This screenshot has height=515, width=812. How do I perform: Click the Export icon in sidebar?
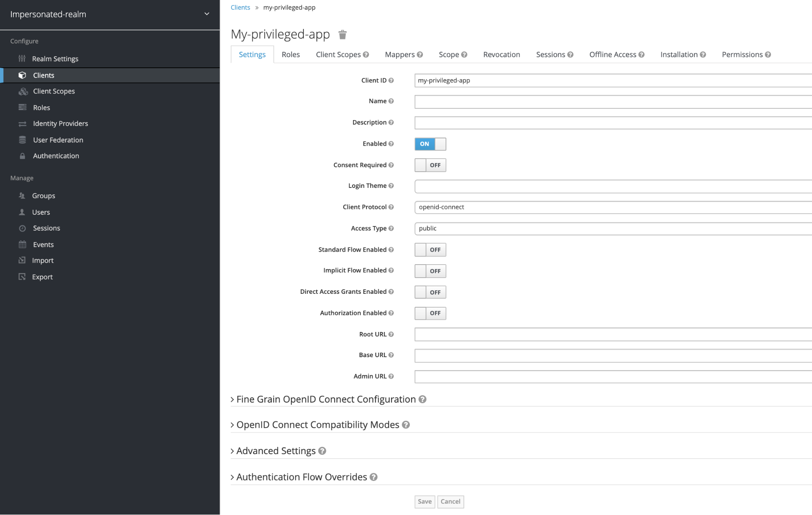[x=22, y=276]
